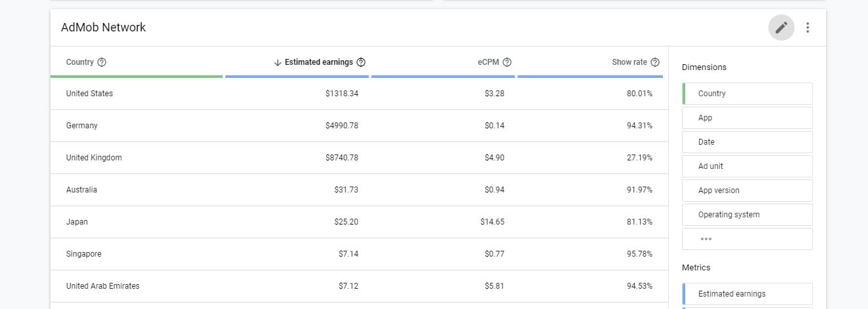Sort table by Show rate header
Viewport: 868px width, 309px height.
point(630,62)
